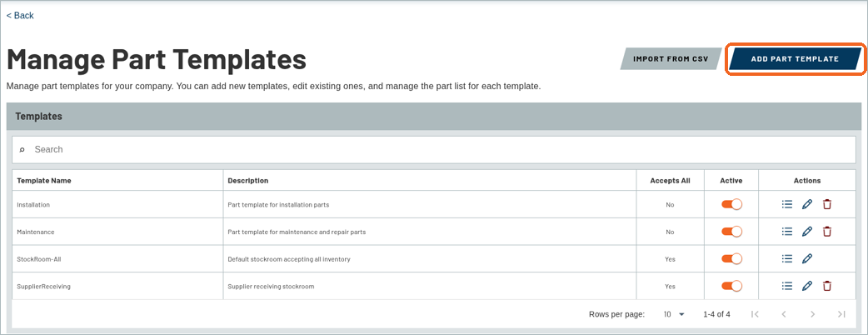Go to next page of templates

(x=812, y=314)
